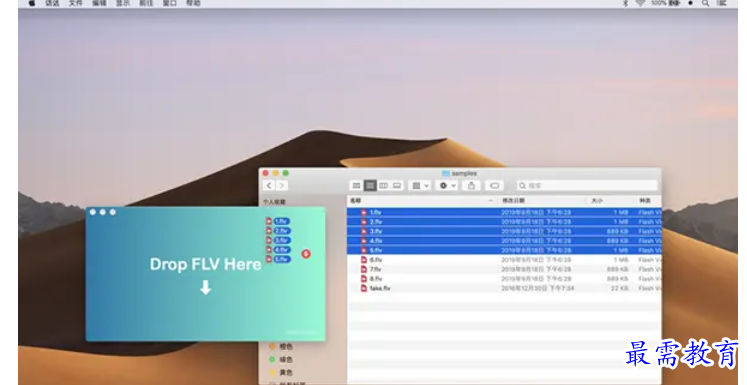747x385 pixels.
Task: Sort files by the 修改日期 column
Action: (513, 201)
